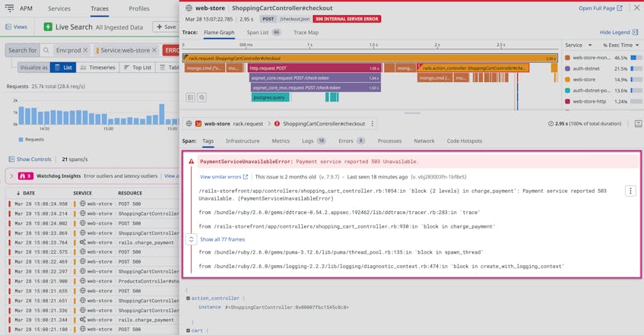Collapse the cart JSON node

(188, 330)
